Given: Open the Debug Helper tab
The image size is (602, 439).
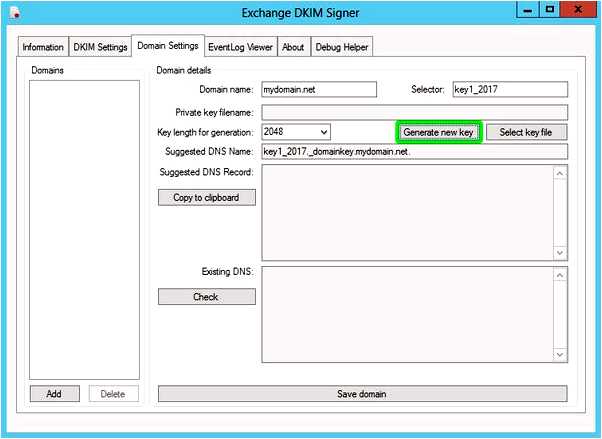Looking at the screenshot, I should point(342,47).
